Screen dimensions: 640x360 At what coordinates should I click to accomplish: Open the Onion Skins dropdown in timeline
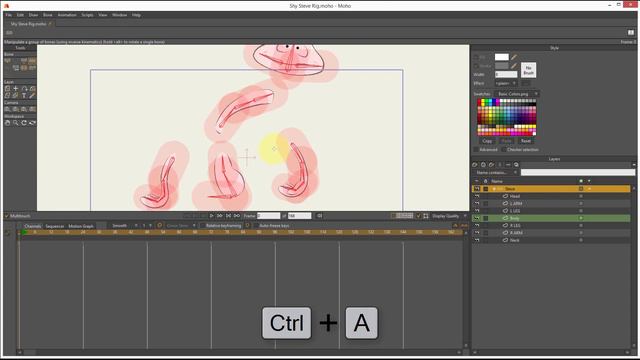click(181, 226)
